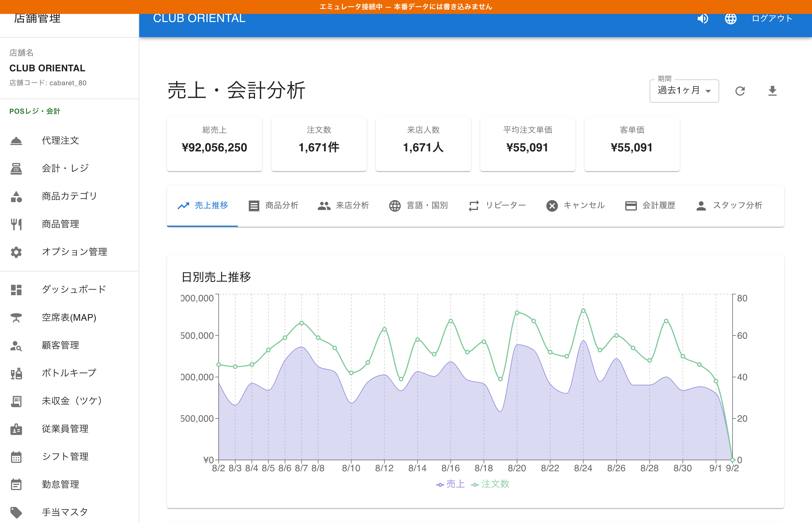
Task: Click the 8/20 date label on chart axis
Action: tap(517, 468)
